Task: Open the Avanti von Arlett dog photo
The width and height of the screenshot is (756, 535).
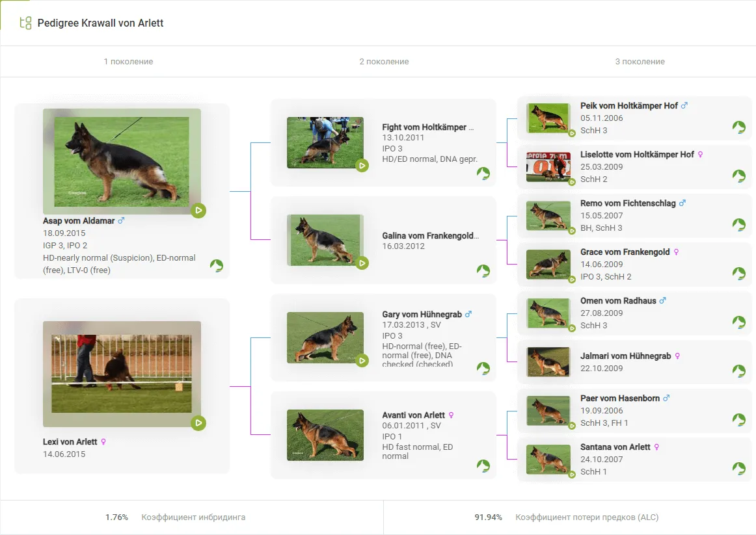Action: coord(325,435)
